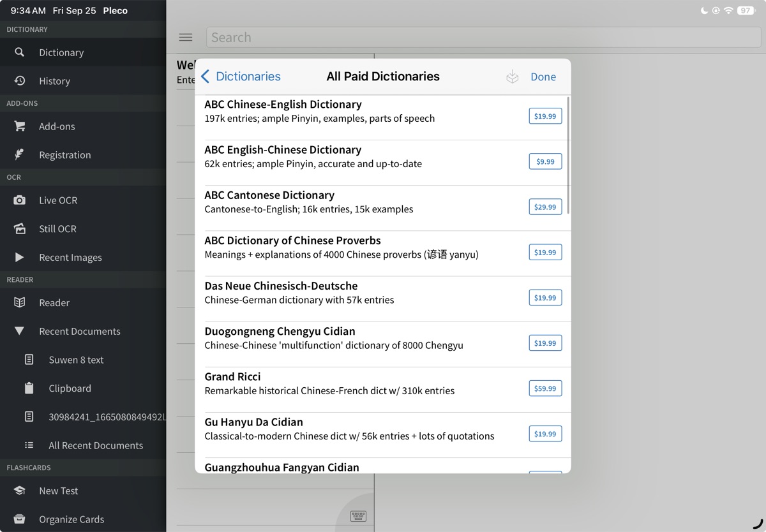Tap the Do Not Disturb moon icon
Image resolution: width=766 pixels, height=532 pixels.
click(704, 10)
